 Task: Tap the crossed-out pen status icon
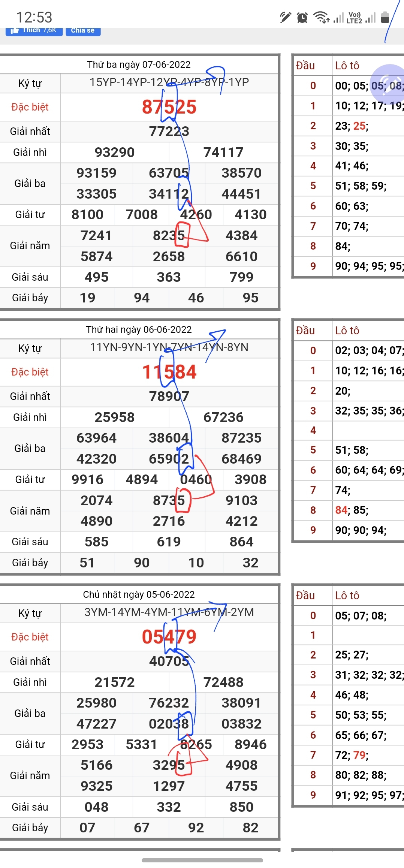pyautogui.click(x=285, y=17)
